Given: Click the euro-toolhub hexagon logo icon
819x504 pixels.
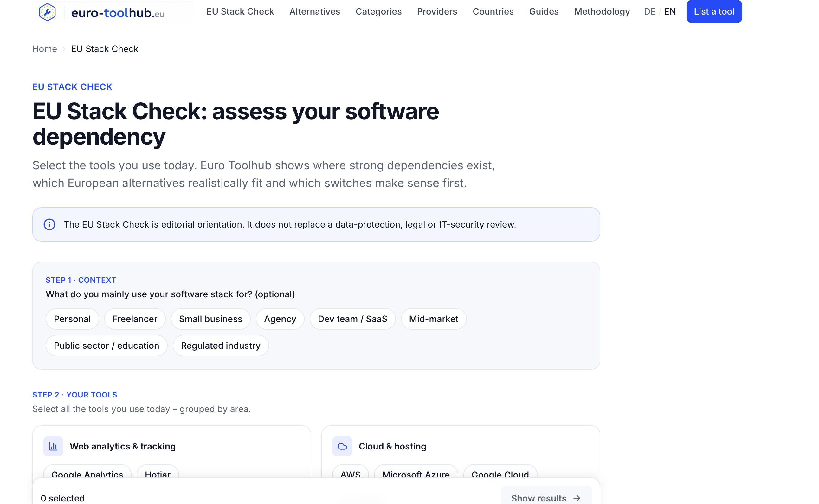Looking at the screenshot, I should (47, 12).
